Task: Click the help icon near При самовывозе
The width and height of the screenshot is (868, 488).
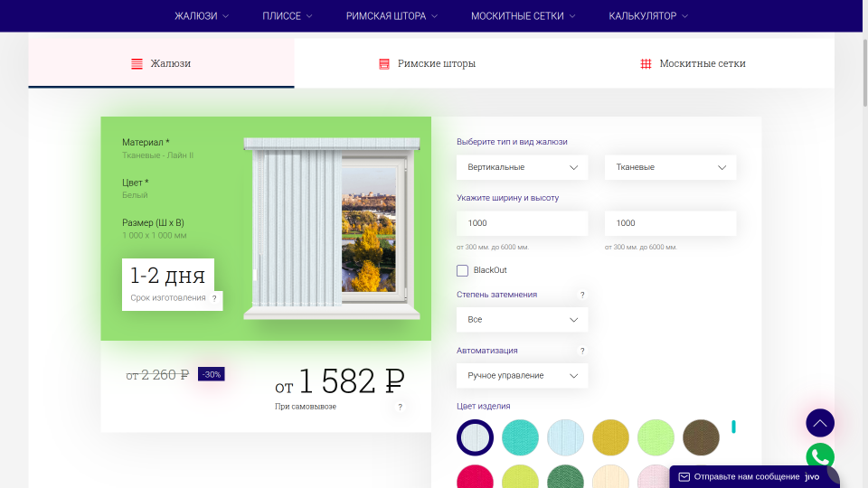Action: point(401,408)
